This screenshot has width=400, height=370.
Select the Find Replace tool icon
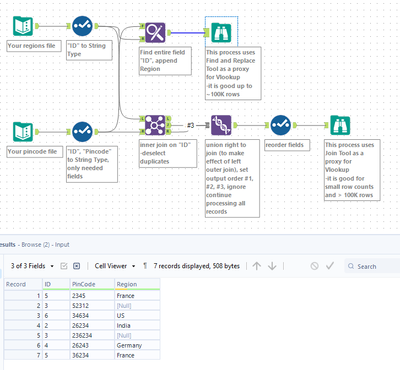[x=155, y=32]
